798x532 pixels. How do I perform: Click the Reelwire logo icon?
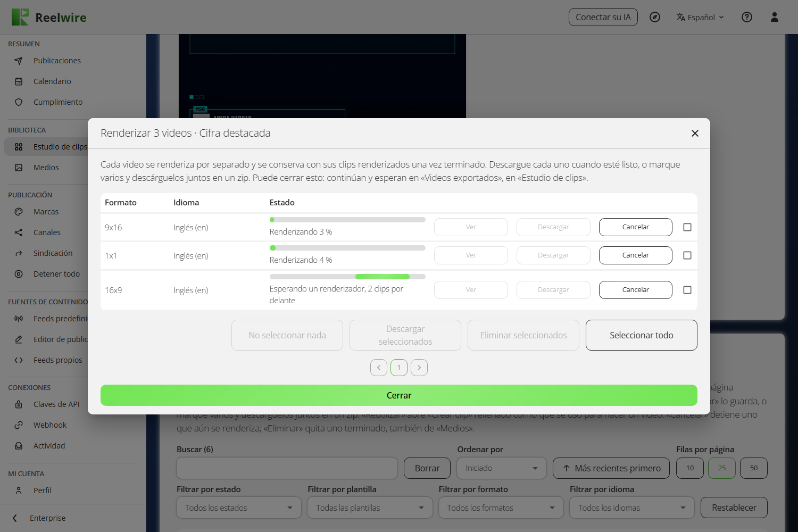(20, 17)
